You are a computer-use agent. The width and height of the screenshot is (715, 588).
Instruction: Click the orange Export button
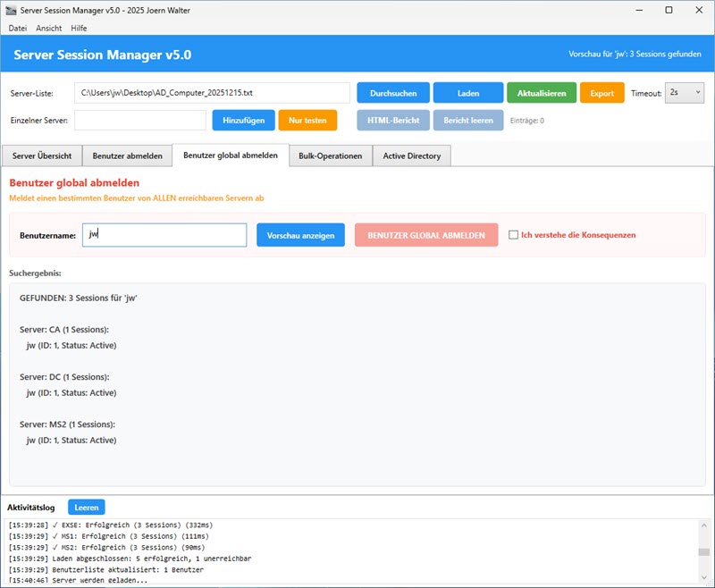[x=601, y=93]
